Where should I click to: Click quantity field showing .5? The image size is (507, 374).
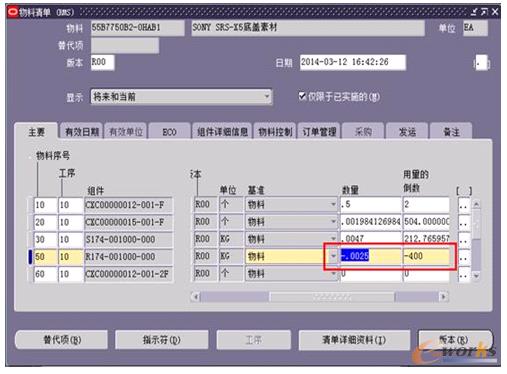click(371, 204)
